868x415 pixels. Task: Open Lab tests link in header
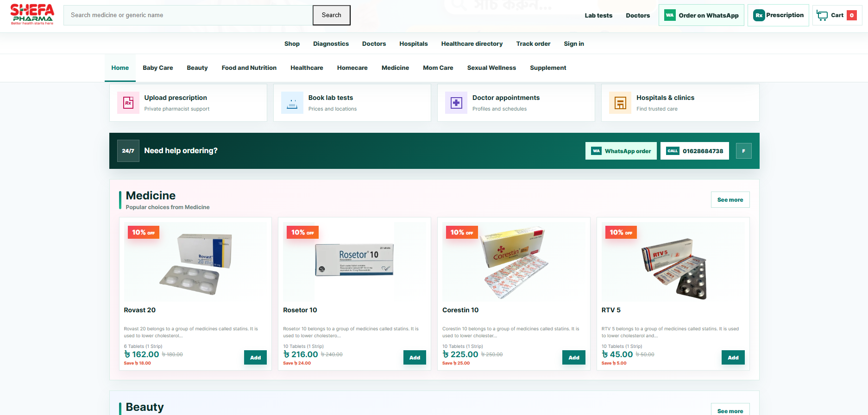click(x=598, y=15)
